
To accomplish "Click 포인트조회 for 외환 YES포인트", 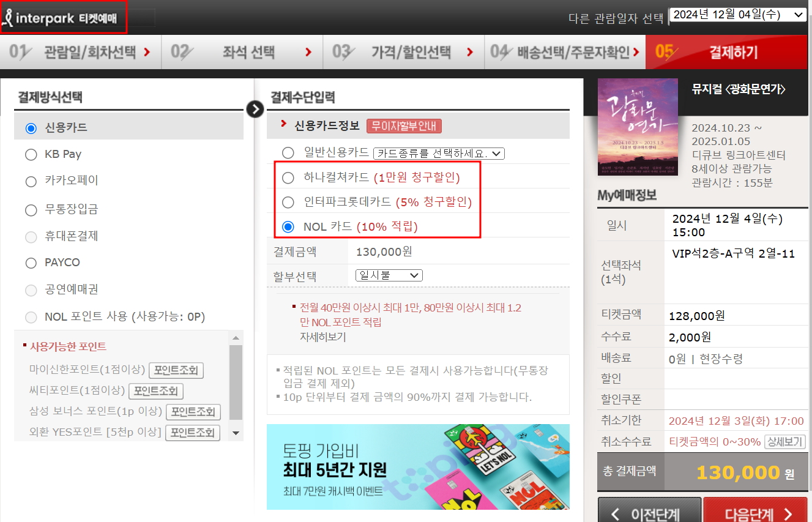I will pos(193,433).
